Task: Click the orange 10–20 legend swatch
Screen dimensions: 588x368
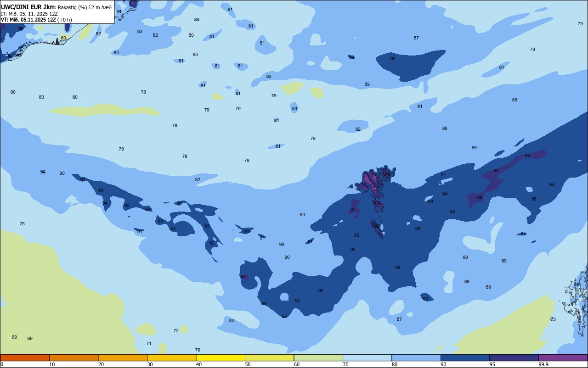Action: (x=73, y=357)
